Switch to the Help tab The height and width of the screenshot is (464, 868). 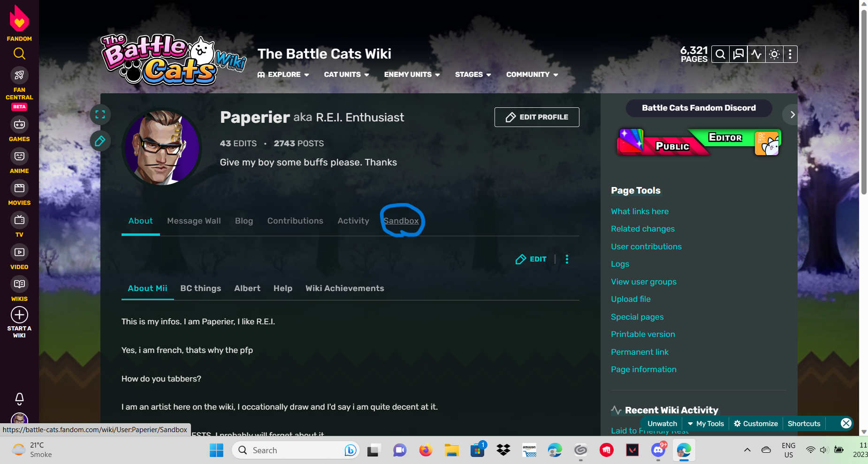[x=283, y=288]
